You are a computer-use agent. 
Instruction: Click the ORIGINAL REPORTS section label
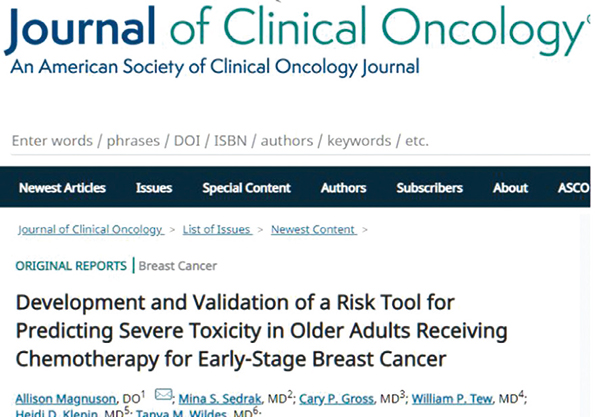(x=71, y=266)
